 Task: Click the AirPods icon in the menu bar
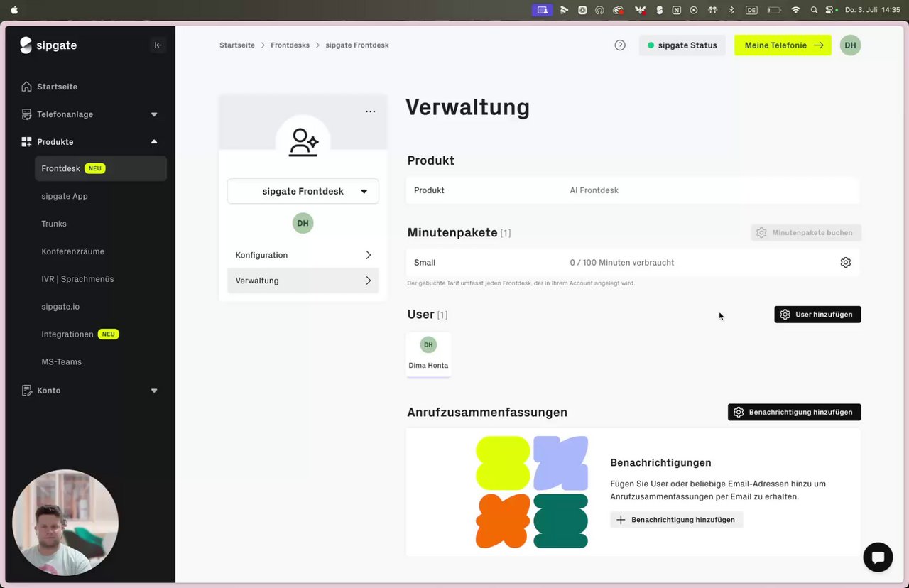712,10
